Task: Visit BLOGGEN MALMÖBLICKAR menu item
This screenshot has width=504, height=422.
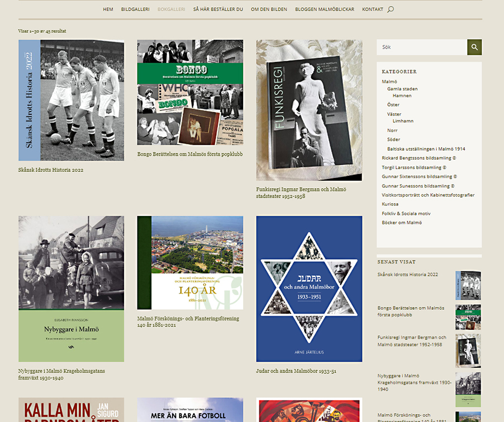Action: pos(325,9)
